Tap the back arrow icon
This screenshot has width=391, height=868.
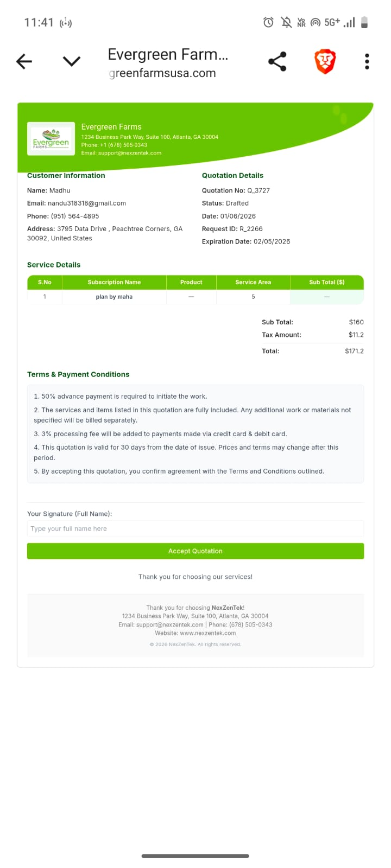click(x=24, y=61)
